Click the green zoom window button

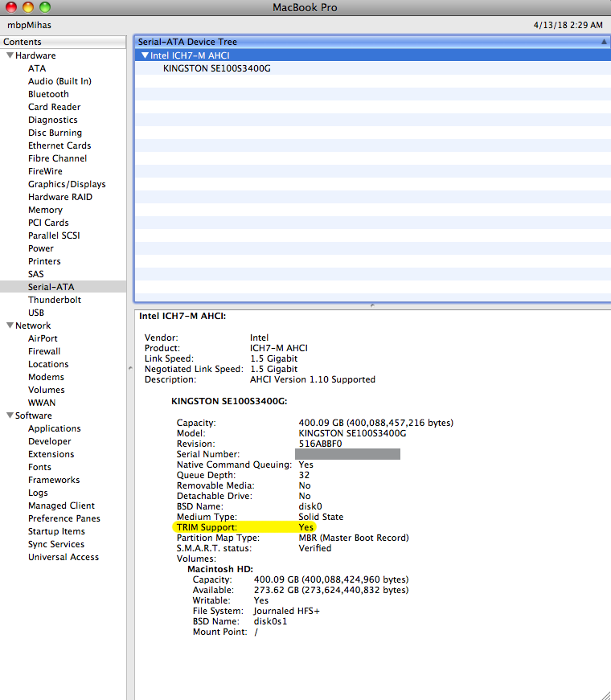(x=45, y=6)
